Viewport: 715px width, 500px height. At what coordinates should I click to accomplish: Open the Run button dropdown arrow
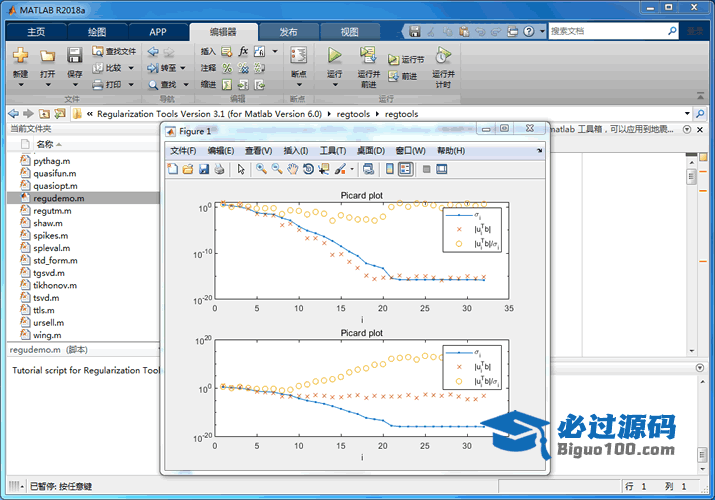click(x=334, y=85)
